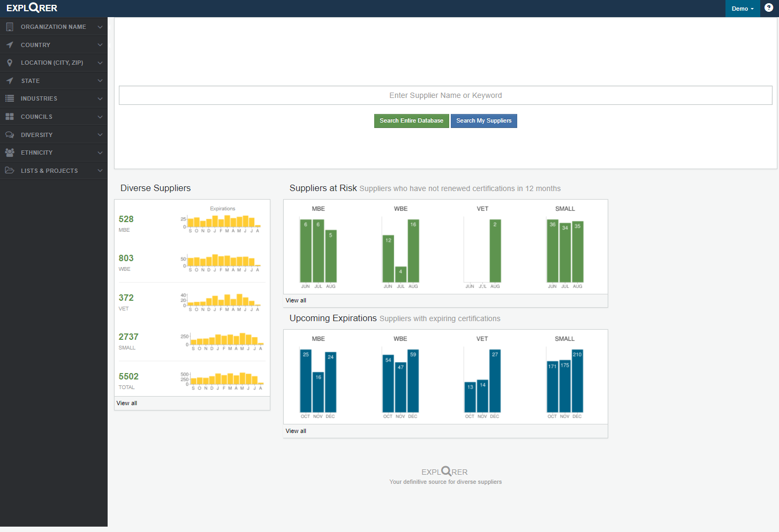Click the 528 MBE supplier count
779x532 pixels.
tap(126, 219)
